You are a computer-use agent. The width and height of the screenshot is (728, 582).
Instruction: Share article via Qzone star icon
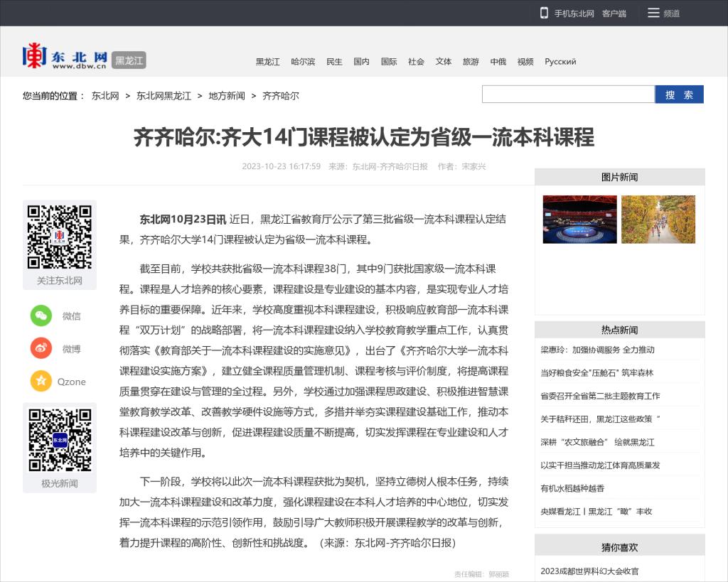click(41, 381)
